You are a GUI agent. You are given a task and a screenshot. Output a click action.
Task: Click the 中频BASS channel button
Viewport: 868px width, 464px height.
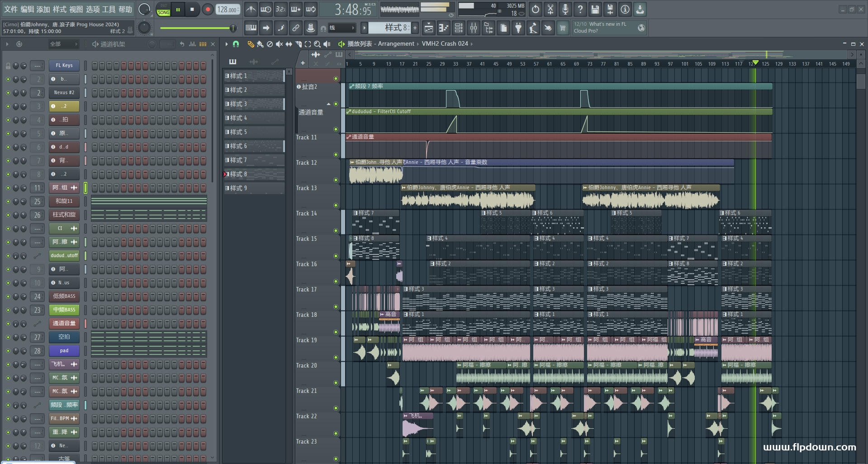(x=64, y=310)
